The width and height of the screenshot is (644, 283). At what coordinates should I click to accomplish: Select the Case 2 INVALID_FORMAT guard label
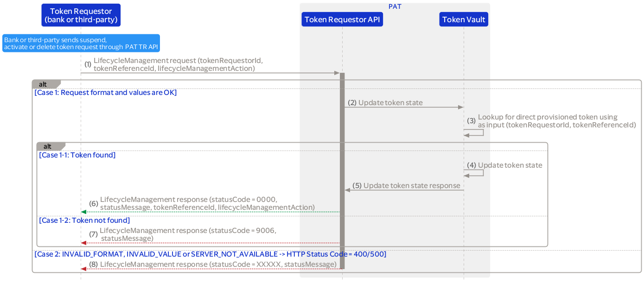pyautogui.click(x=210, y=254)
